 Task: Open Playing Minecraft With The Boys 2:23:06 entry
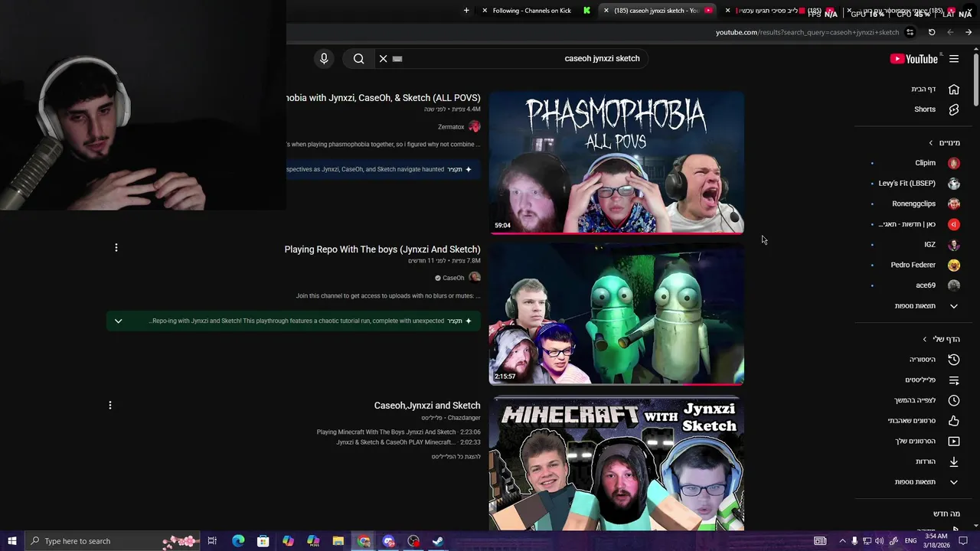point(398,432)
